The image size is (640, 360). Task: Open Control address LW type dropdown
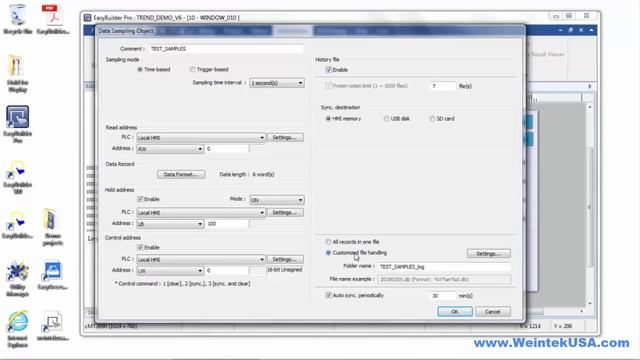pyautogui.click(x=170, y=271)
